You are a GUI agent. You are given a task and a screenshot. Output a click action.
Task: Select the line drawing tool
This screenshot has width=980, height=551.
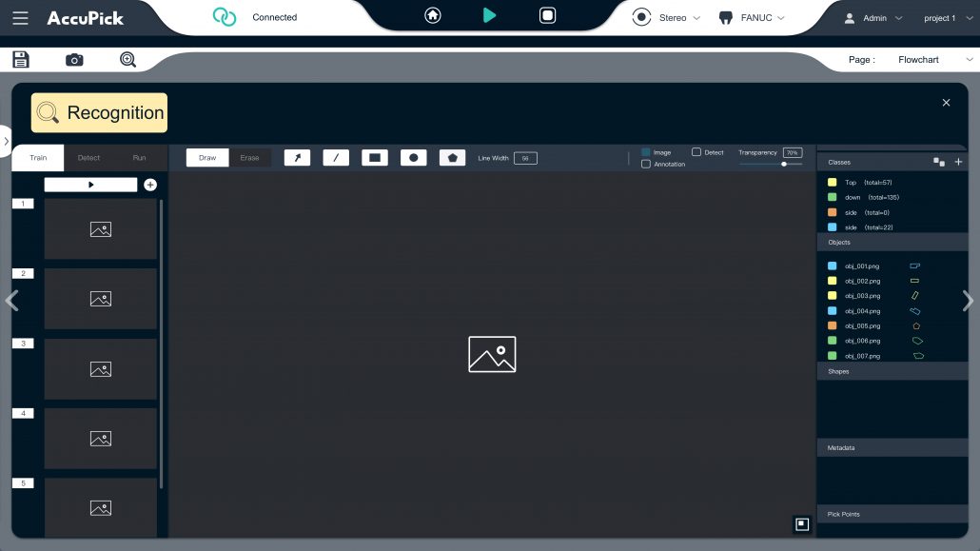(x=336, y=158)
